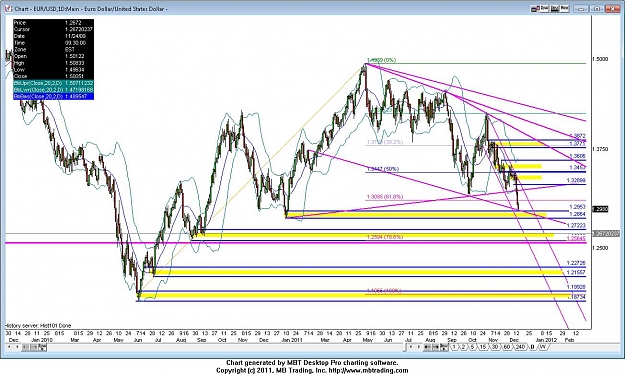The height and width of the screenshot is (374, 625).
Task: Click the Cursor value row in data box
Action: [x=53, y=29]
